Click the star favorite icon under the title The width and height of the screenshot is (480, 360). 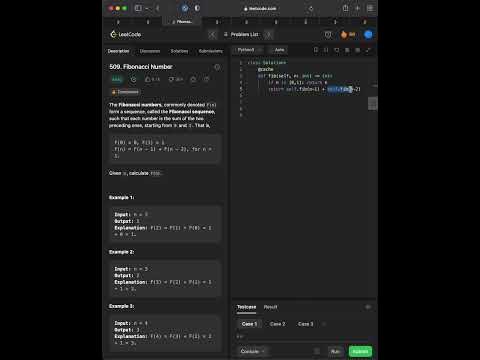click(193, 79)
